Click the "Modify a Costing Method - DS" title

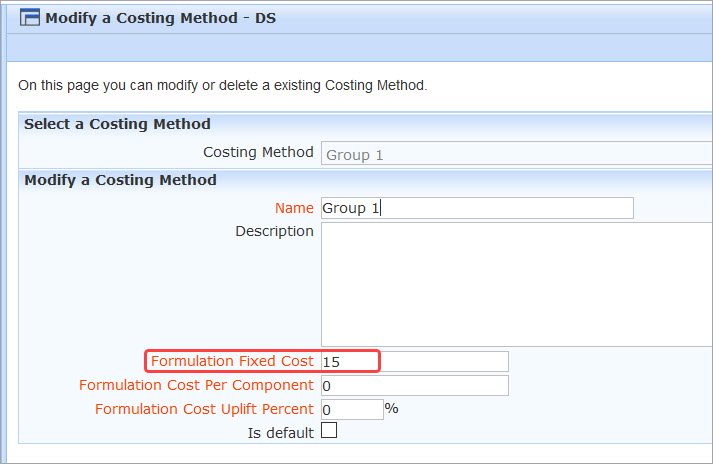[x=161, y=18]
